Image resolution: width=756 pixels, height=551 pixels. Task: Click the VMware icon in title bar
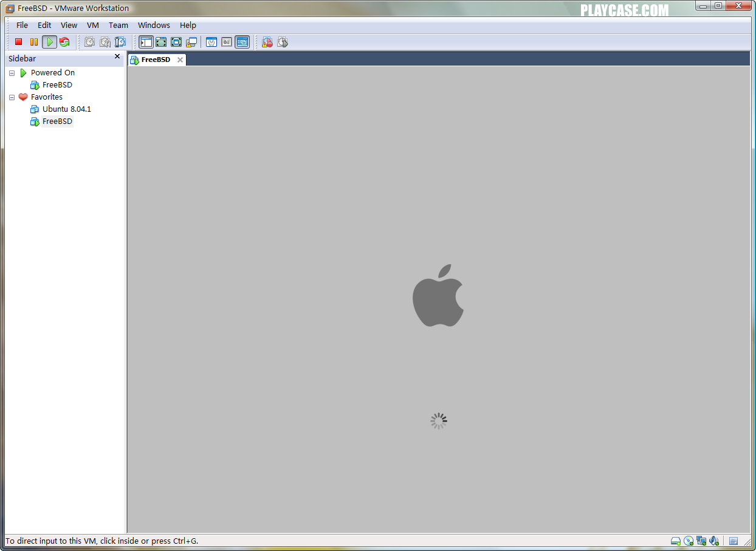[x=10, y=8]
